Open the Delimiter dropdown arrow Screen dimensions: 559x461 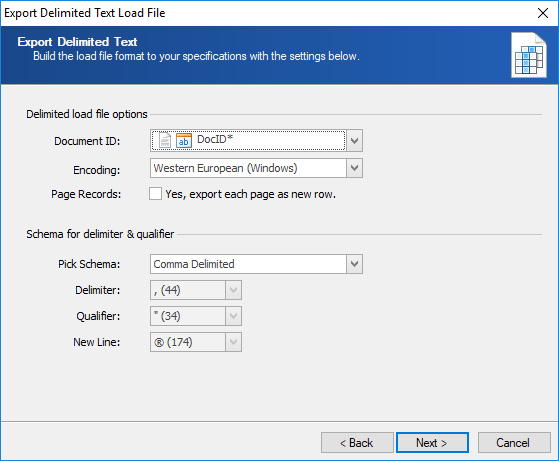click(x=234, y=290)
